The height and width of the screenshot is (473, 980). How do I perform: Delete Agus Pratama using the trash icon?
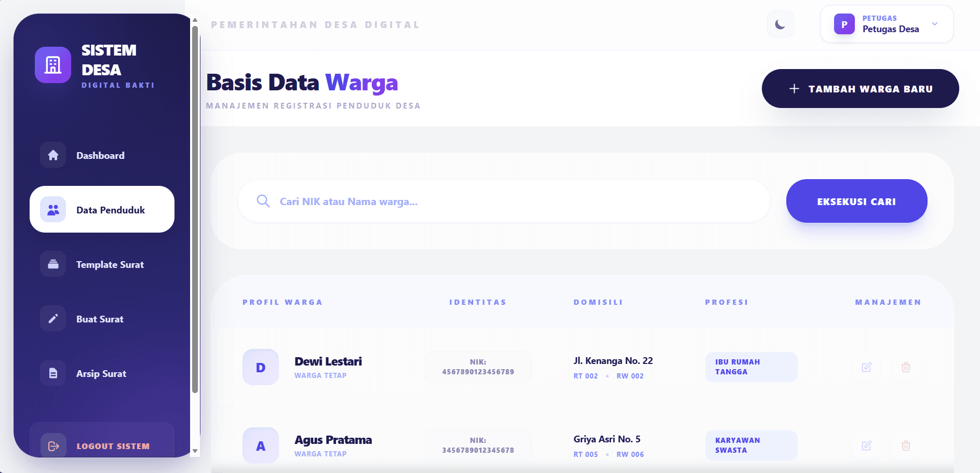(x=906, y=445)
